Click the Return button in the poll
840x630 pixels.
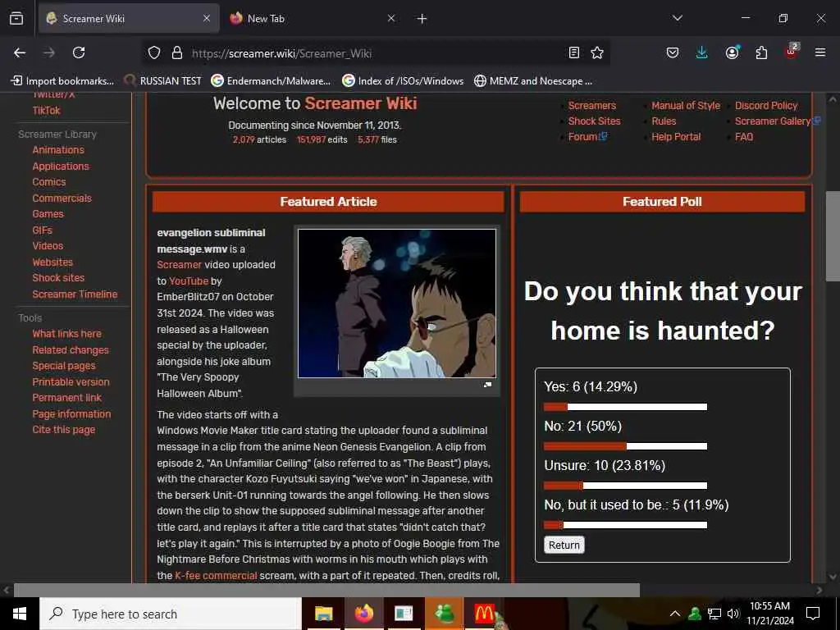tap(564, 545)
